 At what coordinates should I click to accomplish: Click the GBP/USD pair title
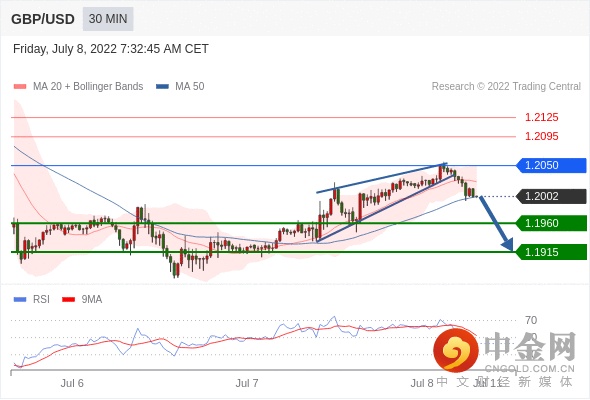click(43, 19)
